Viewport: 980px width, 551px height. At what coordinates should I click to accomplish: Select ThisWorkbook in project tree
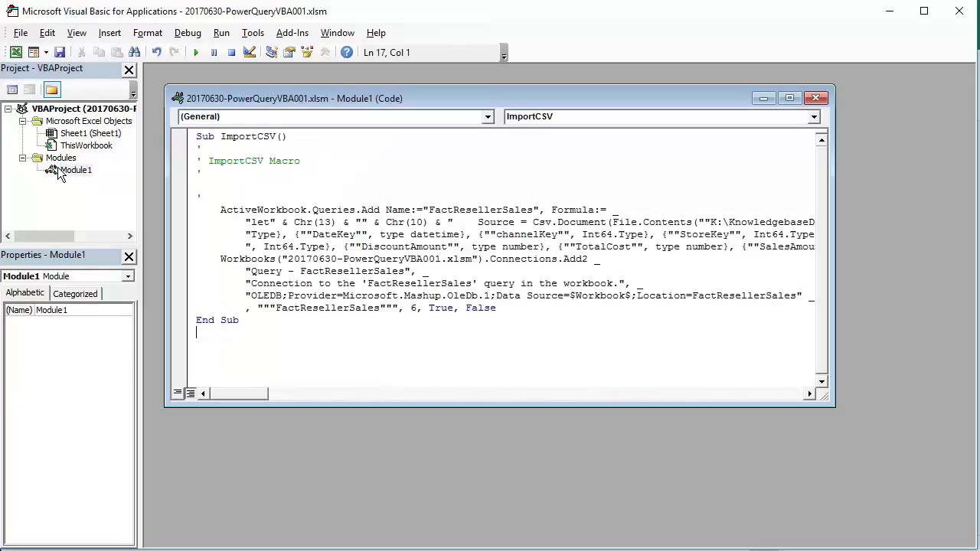click(86, 145)
